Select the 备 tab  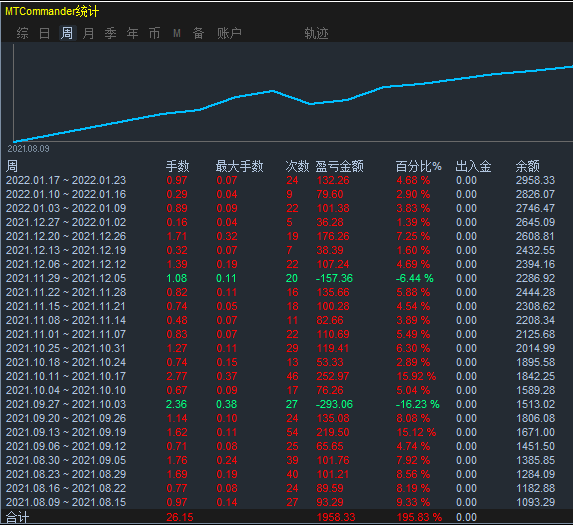pyautogui.click(x=198, y=33)
